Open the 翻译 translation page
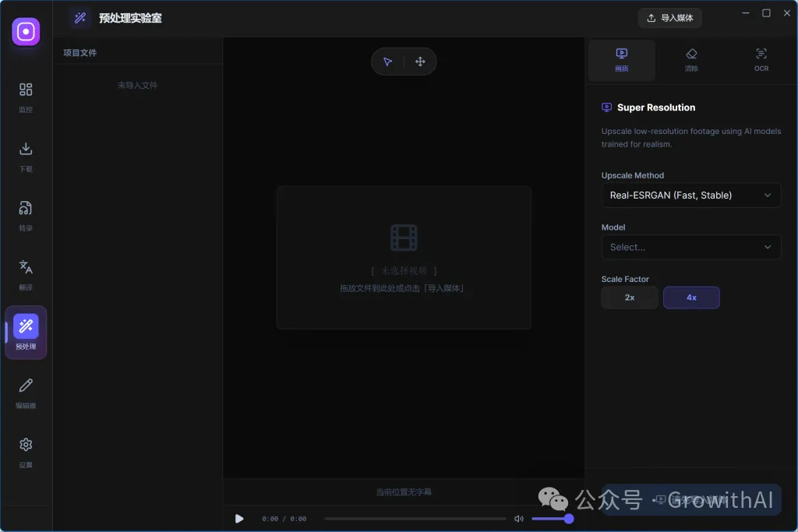 click(x=26, y=274)
